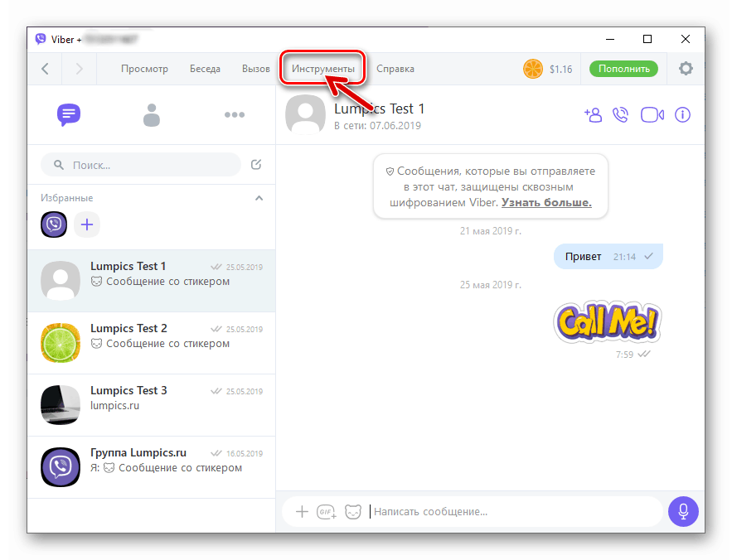This screenshot has height=560, width=732.
Task: Attach a file using the plus icon
Action: [302, 511]
